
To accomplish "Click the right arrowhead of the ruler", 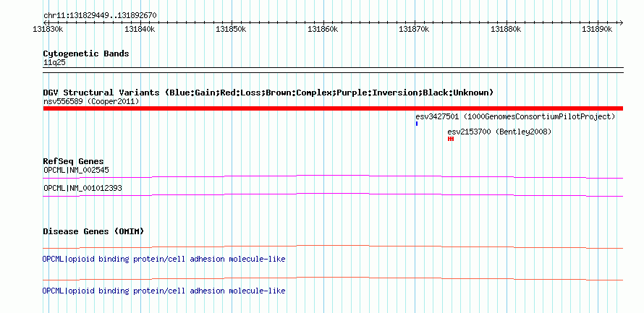I will tap(621, 22).
